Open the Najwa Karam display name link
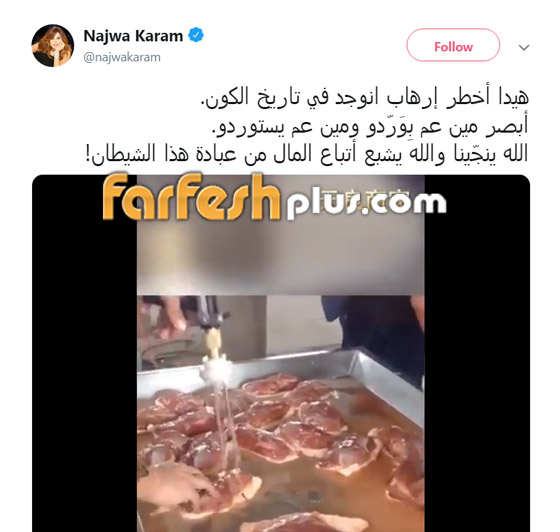560x532 pixels. point(133,36)
